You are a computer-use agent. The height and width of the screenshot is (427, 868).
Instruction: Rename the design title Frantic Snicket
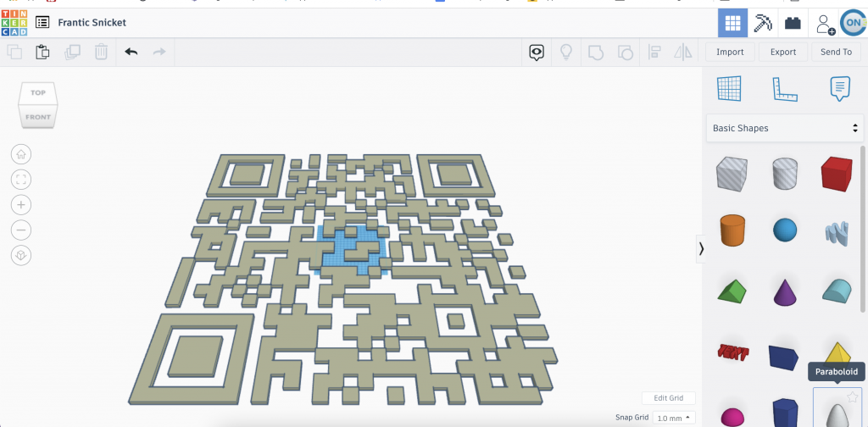pyautogui.click(x=92, y=23)
